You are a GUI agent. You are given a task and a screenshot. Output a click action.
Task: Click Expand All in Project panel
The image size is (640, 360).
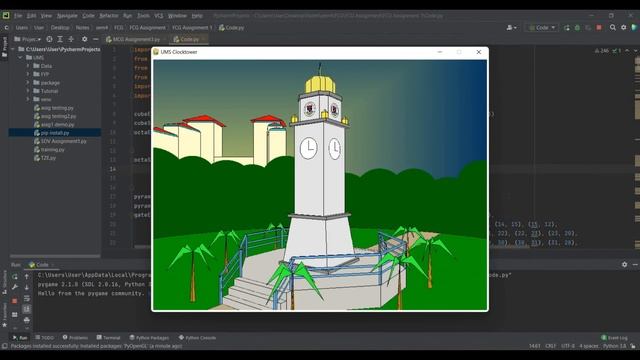60,39
